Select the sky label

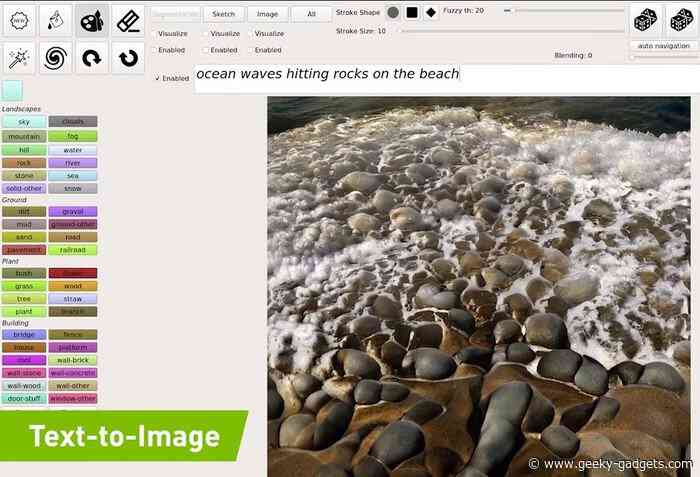(x=24, y=121)
